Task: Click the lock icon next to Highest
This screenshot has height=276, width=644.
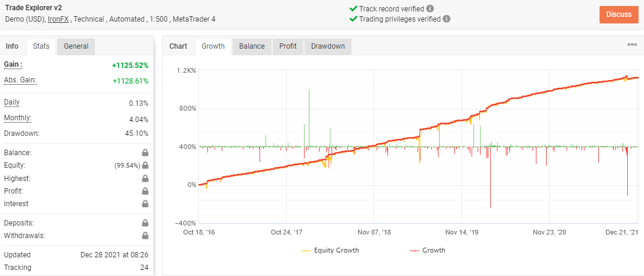Action: point(145,179)
